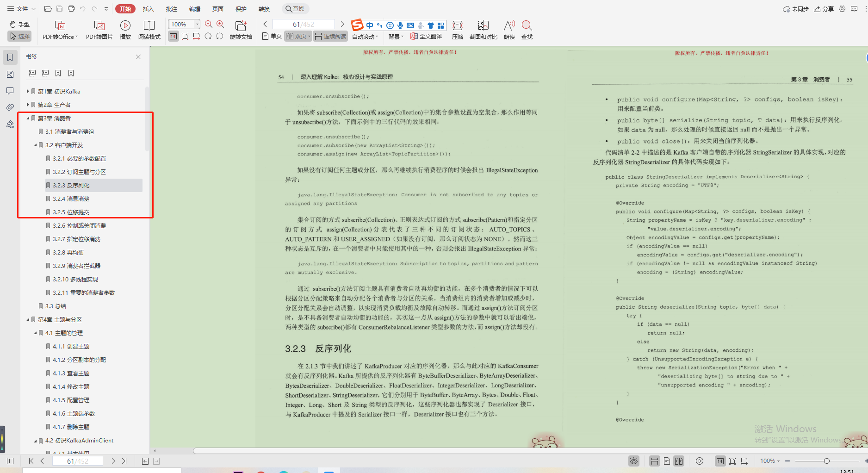
Task: Zoom out using the minus magnifier
Action: tap(209, 24)
